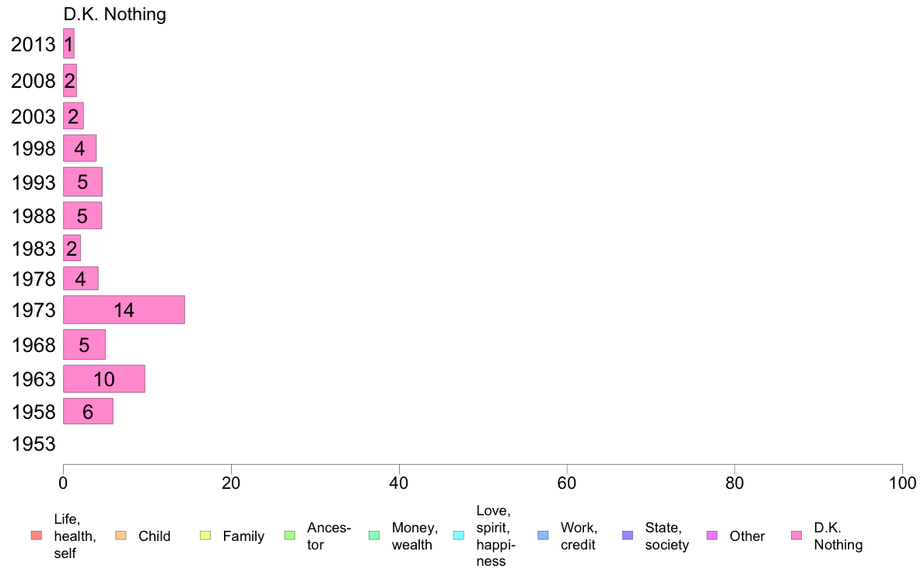Select the 1983 bar labeled 2

(x=72, y=248)
